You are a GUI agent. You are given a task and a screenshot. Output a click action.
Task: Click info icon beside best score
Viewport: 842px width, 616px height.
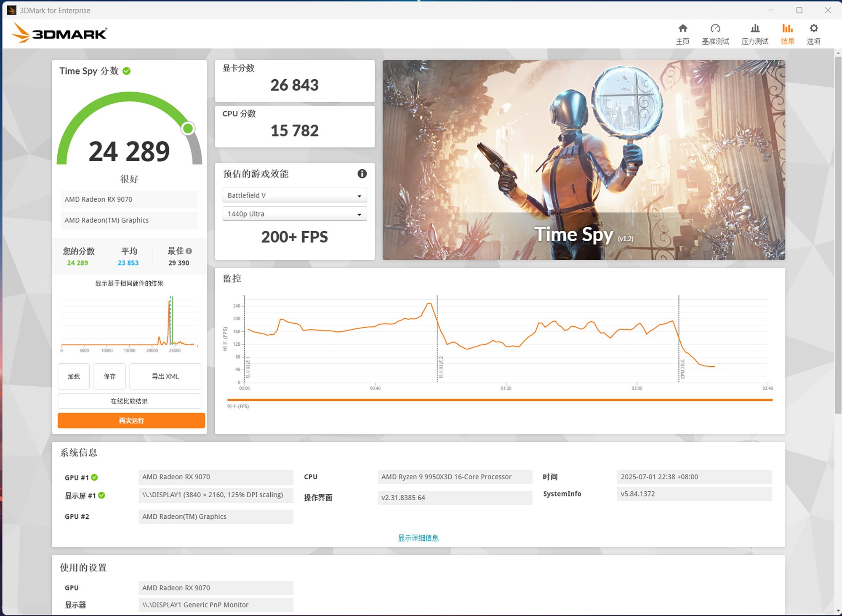tap(189, 251)
